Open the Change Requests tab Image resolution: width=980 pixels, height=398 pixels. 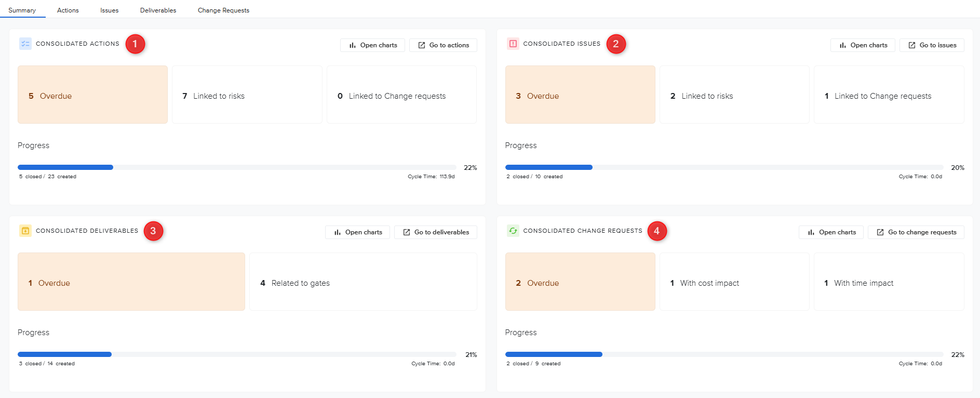(223, 10)
